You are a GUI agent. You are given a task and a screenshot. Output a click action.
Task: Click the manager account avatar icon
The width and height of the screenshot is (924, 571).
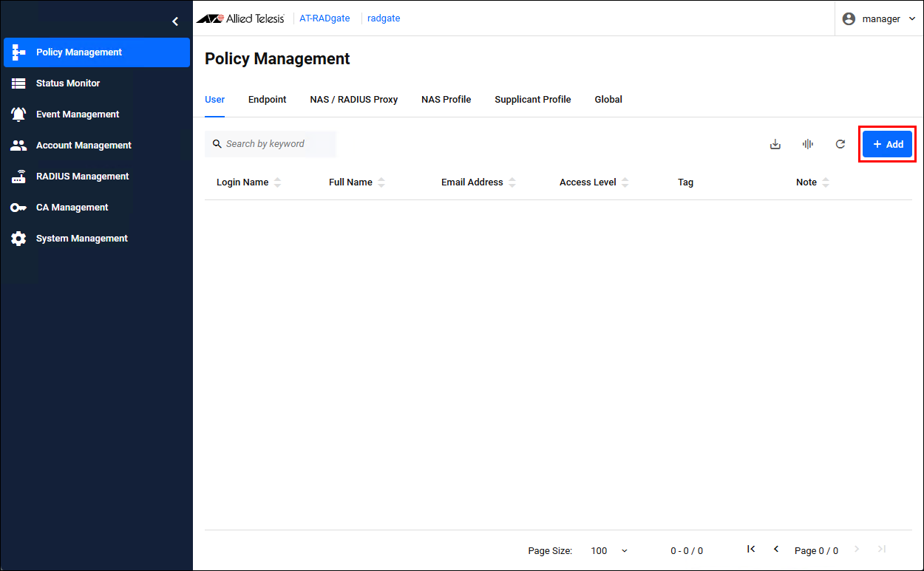pos(849,18)
